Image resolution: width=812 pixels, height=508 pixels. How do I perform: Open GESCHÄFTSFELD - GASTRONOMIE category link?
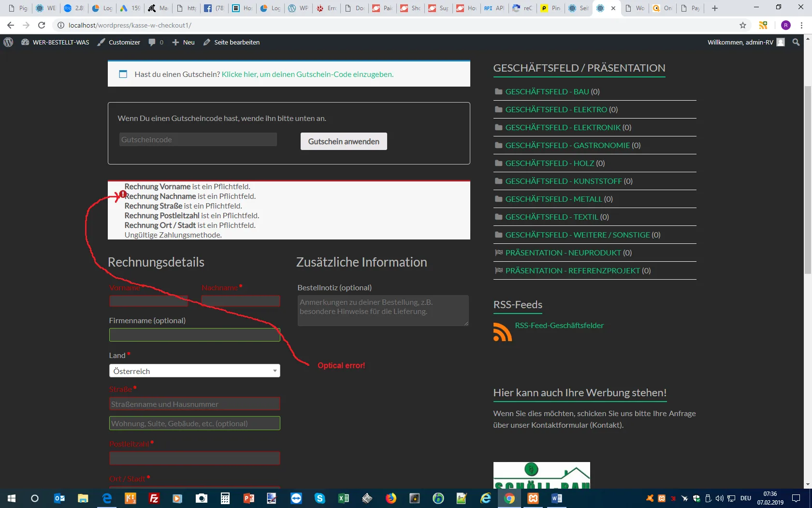[567, 145]
